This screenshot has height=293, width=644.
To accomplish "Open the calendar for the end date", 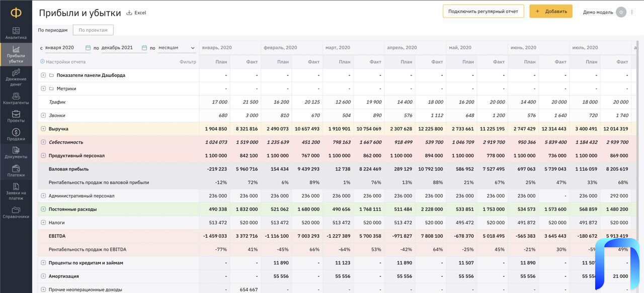I will 144,48.
